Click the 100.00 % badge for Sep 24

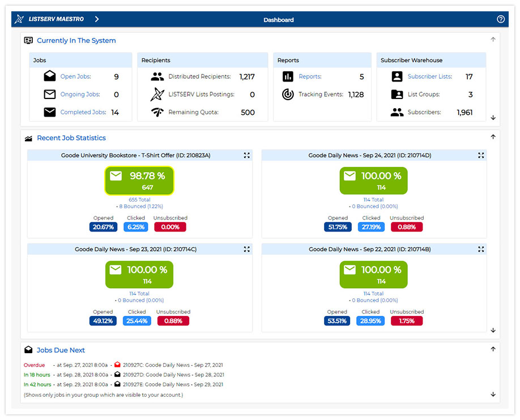373,181
